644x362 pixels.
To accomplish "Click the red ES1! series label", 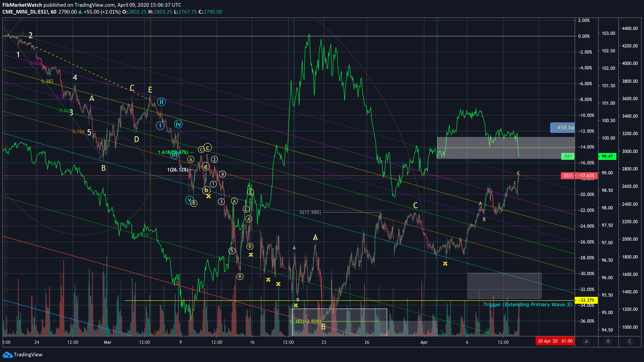I will click(x=568, y=176).
